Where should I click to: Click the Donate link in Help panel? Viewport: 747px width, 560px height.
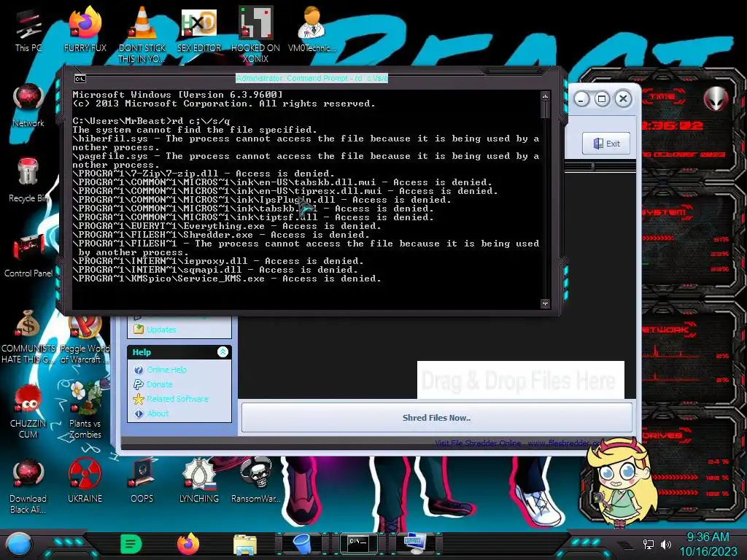[x=160, y=384]
